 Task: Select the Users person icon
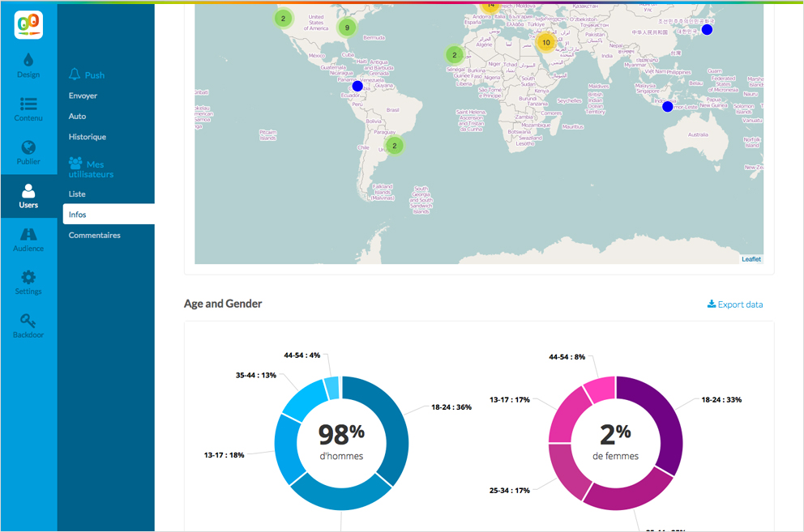coord(28,190)
